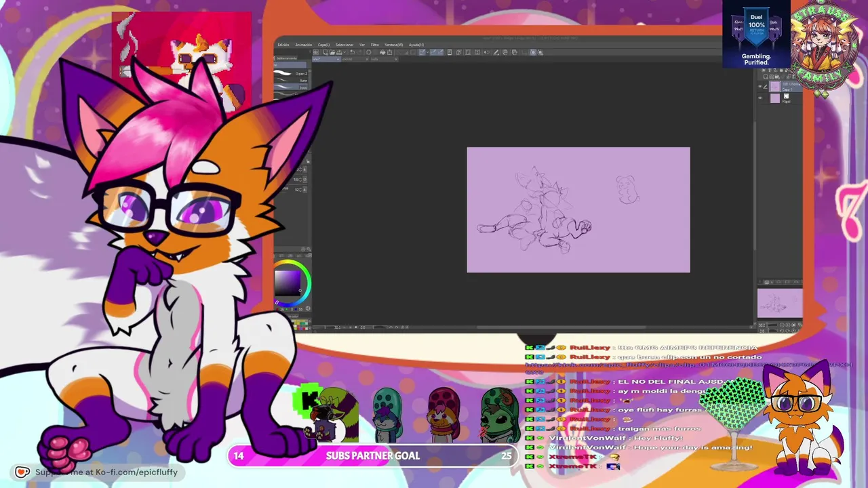Open the Animación menu
The width and height of the screenshot is (868, 488).
[304, 45]
